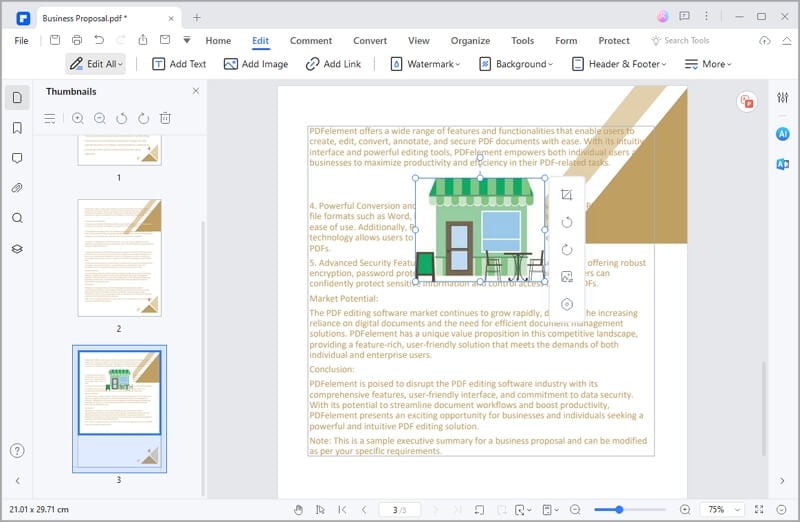Click the Save icon in quick toolbar
The width and height of the screenshot is (800, 522).
click(x=55, y=40)
